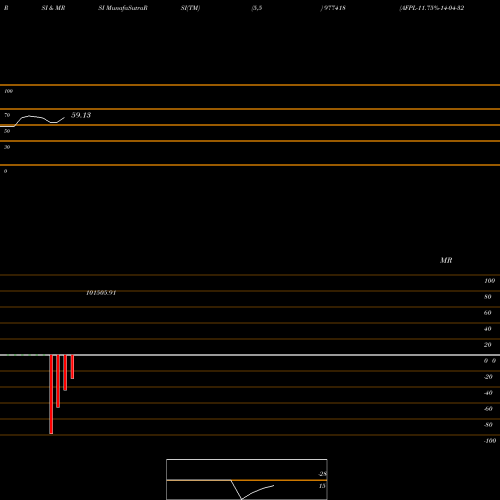Select the 101505.91 value label
The height and width of the screenshot is (500, 500).
pos(101,293)
